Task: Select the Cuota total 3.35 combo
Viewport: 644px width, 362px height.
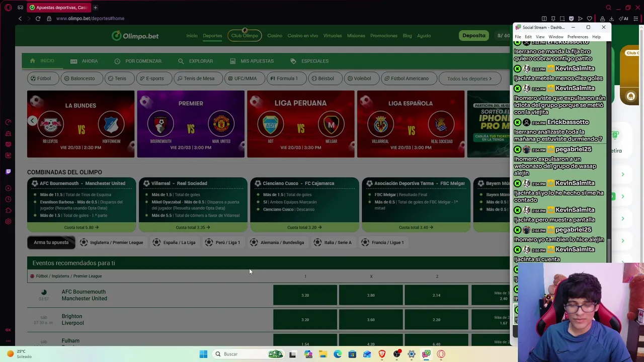Action: tap(193, 227)
